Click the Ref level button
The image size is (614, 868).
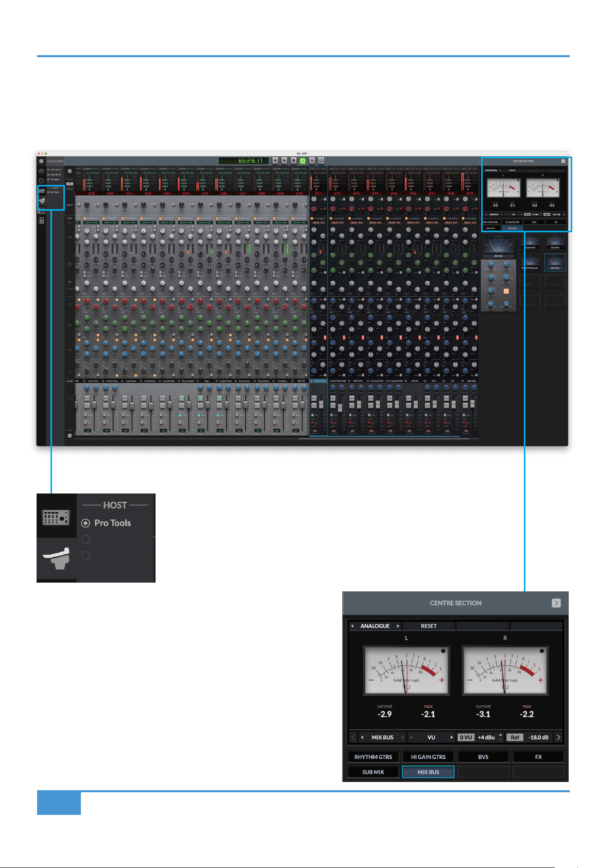click(x=515, y=737)
